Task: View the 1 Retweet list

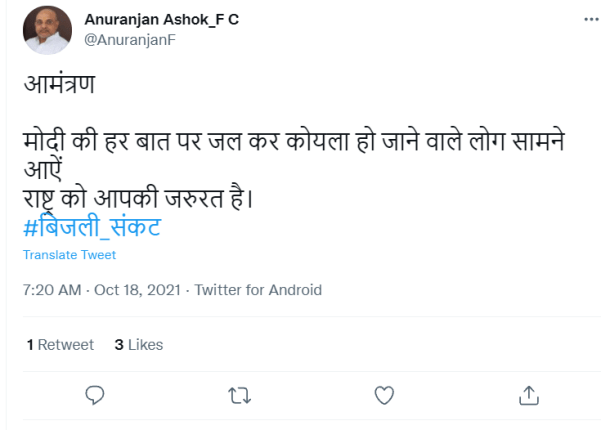Action: [60, 345]
